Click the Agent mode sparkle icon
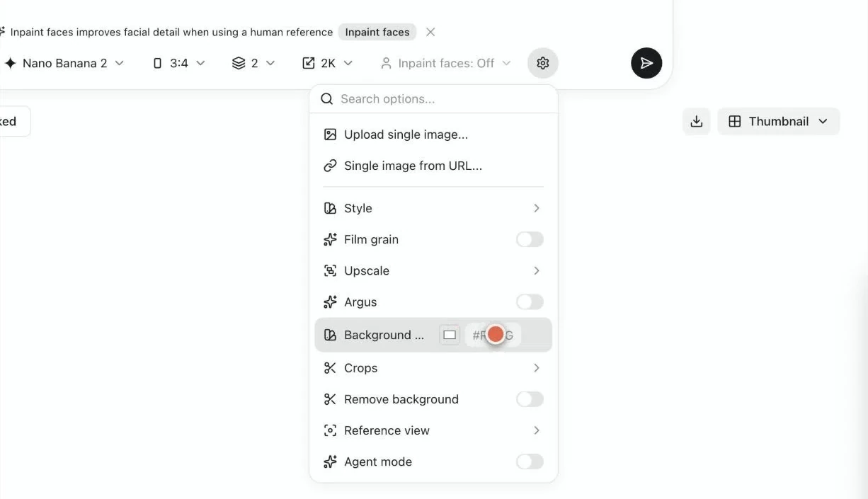This screenshot has height=499, width=868. pos(330,461)
